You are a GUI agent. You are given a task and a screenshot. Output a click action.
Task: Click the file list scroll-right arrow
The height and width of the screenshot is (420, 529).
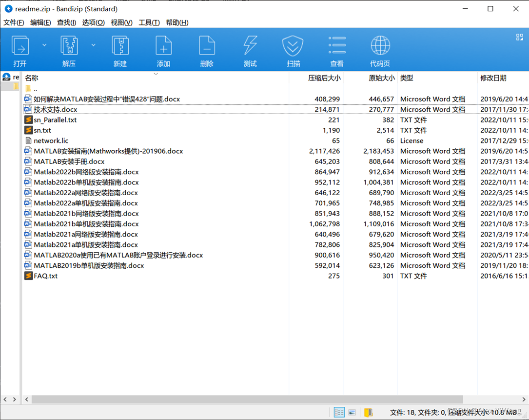pos(524,400)
